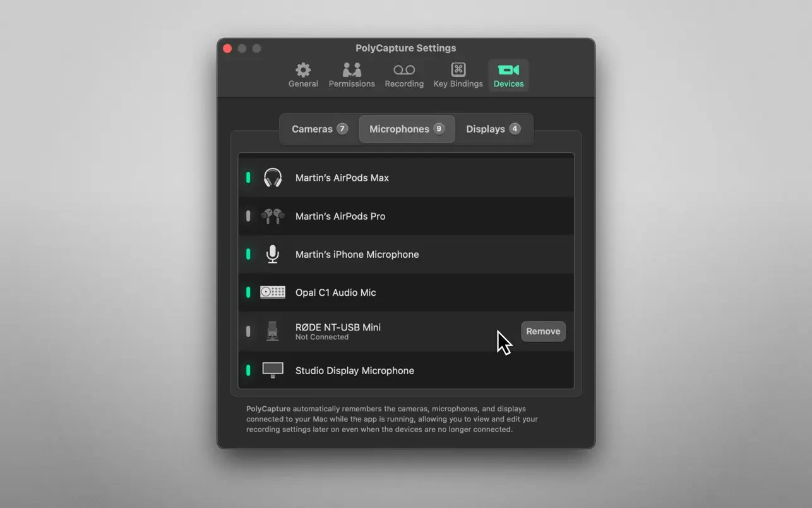Close the PolyCapture Settings window
812x508 pixels.
pyautogui.click(x=227, y=49)
